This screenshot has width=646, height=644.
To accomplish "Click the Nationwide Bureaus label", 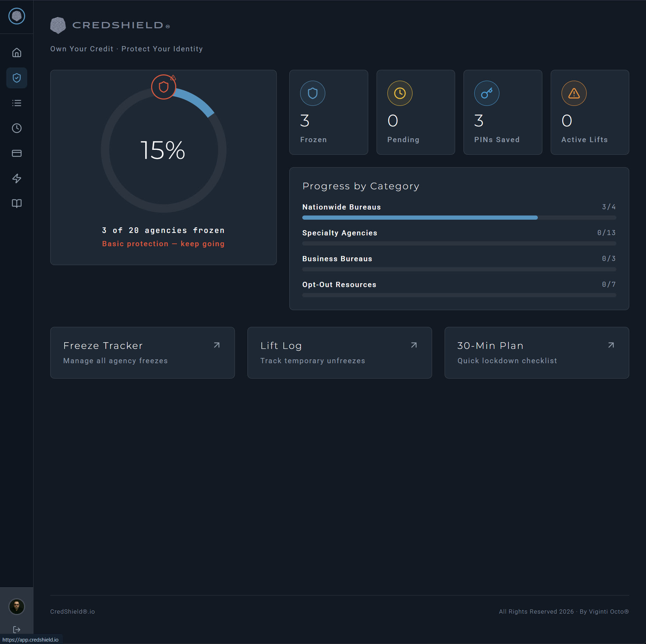I will click(x=342, y=207).
